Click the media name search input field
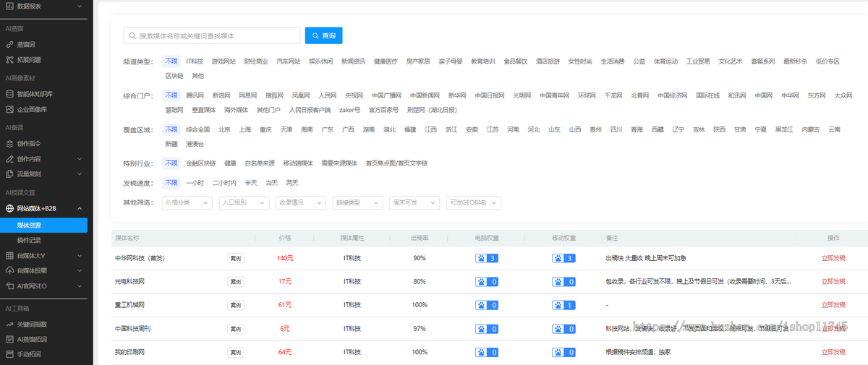This screenshot has height=365, width=868. point(212,35)
